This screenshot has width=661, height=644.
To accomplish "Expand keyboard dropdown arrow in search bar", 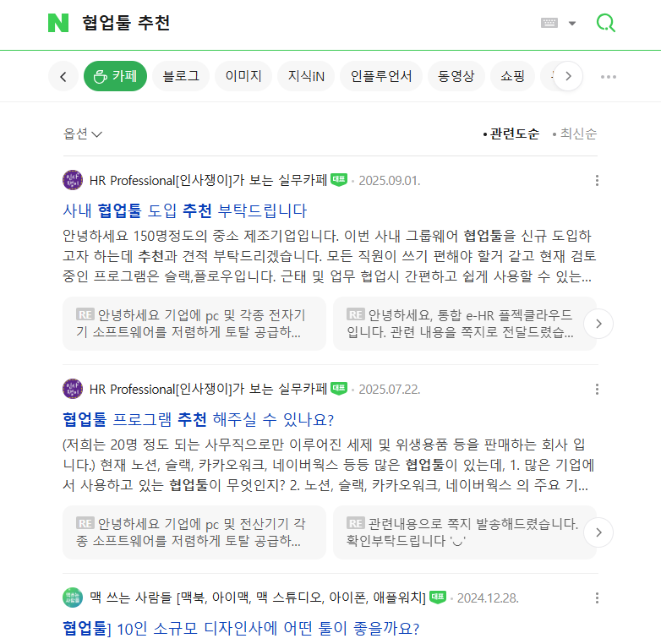I will click(x=572, y=24).
